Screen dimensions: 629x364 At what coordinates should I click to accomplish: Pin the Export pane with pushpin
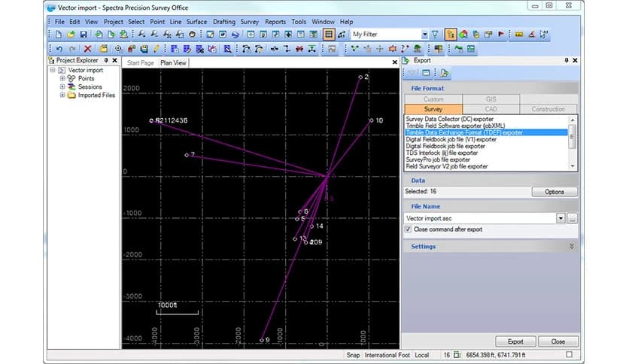point(566,60)
